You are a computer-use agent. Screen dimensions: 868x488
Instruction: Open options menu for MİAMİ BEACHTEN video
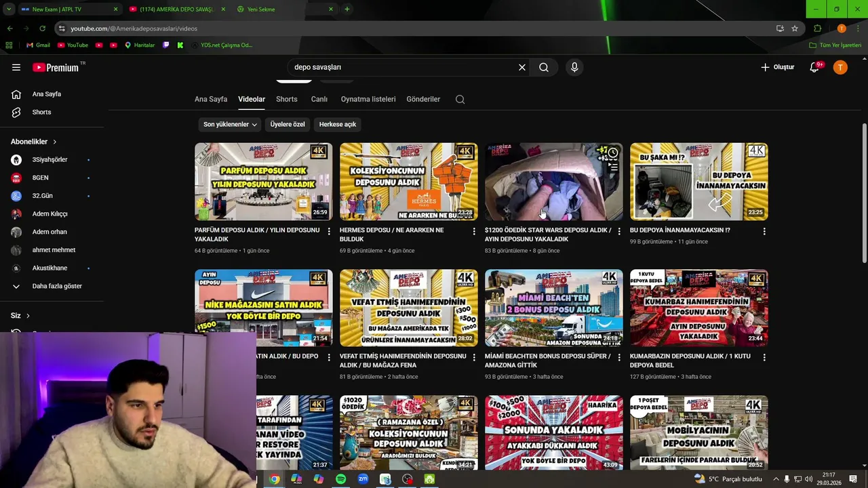pos(619,357)
